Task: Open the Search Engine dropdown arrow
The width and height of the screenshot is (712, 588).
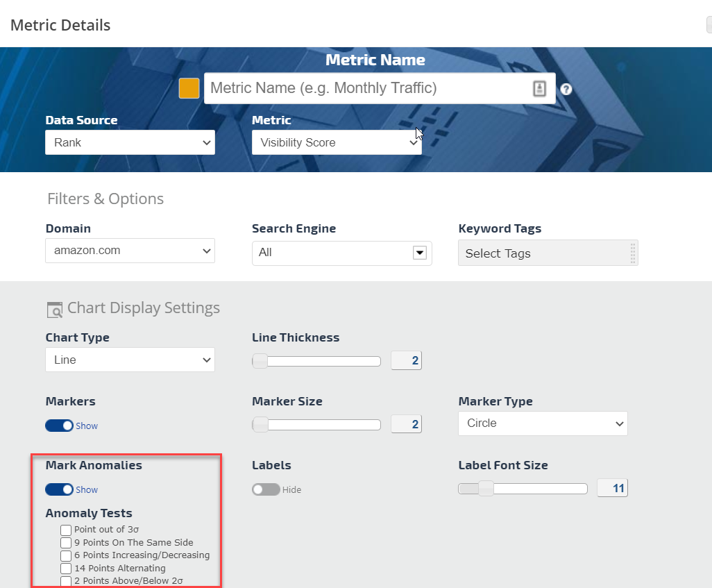Action: pyautogui.click(x=419, y=253)
